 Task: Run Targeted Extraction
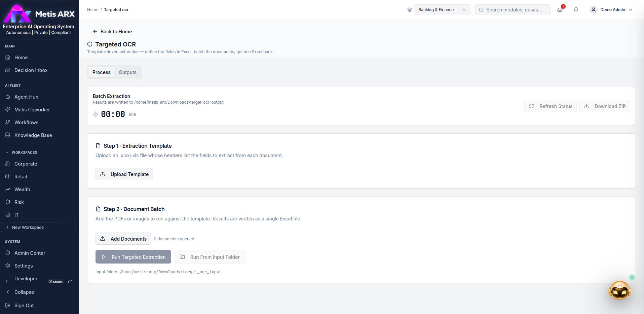point(133,257)
